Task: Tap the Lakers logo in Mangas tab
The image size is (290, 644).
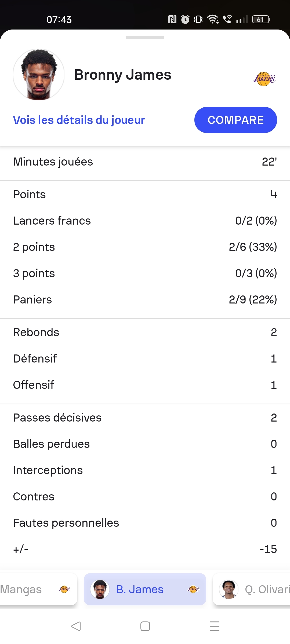Action: 64,590
